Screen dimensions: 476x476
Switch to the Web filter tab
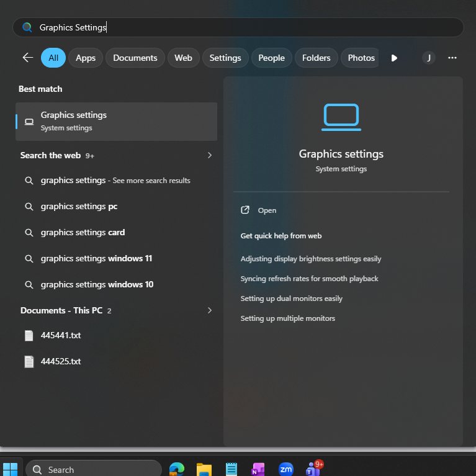pyautogui.click(x=183, y=58)
